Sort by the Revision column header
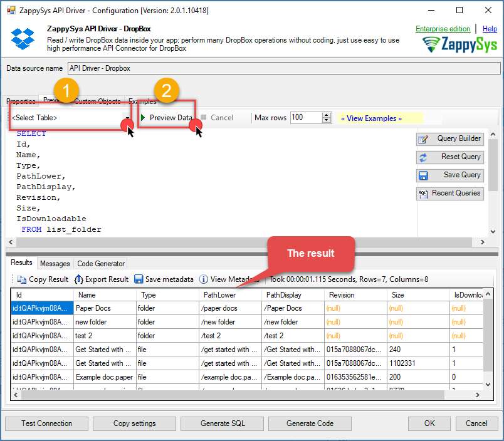 click(356, 295)
